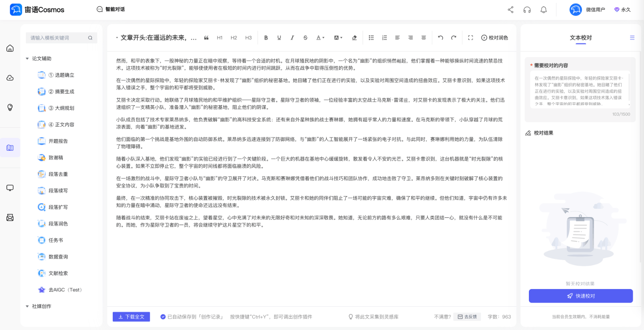
Task: Enter fullscreen editor mode
Action: point(470,38)
